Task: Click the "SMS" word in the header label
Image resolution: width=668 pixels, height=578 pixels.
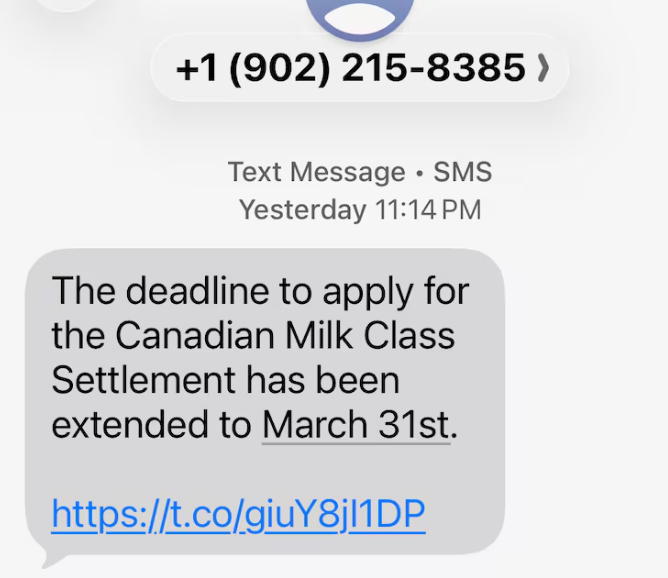Action: click(x=462, y=172)
